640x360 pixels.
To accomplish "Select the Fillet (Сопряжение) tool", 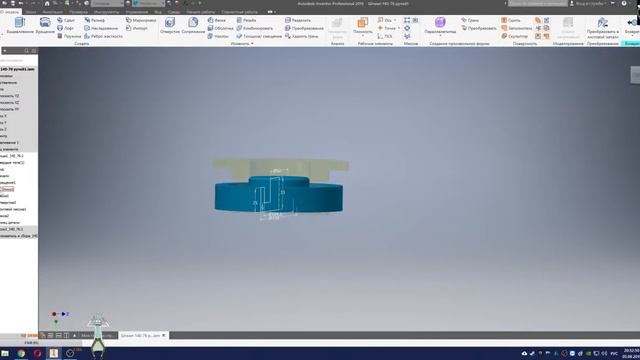I will (193, 25).
